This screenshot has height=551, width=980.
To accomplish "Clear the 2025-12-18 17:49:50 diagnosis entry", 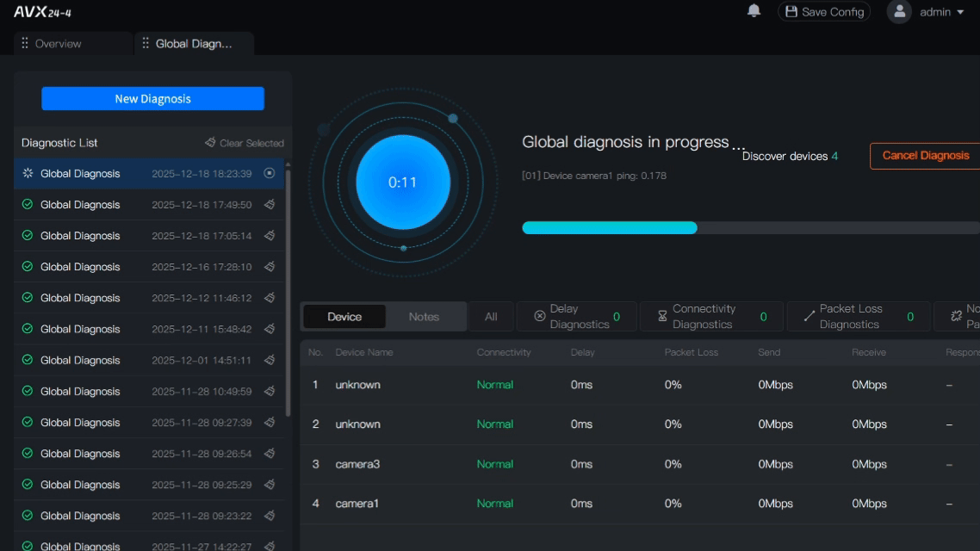I will (270, 205).
